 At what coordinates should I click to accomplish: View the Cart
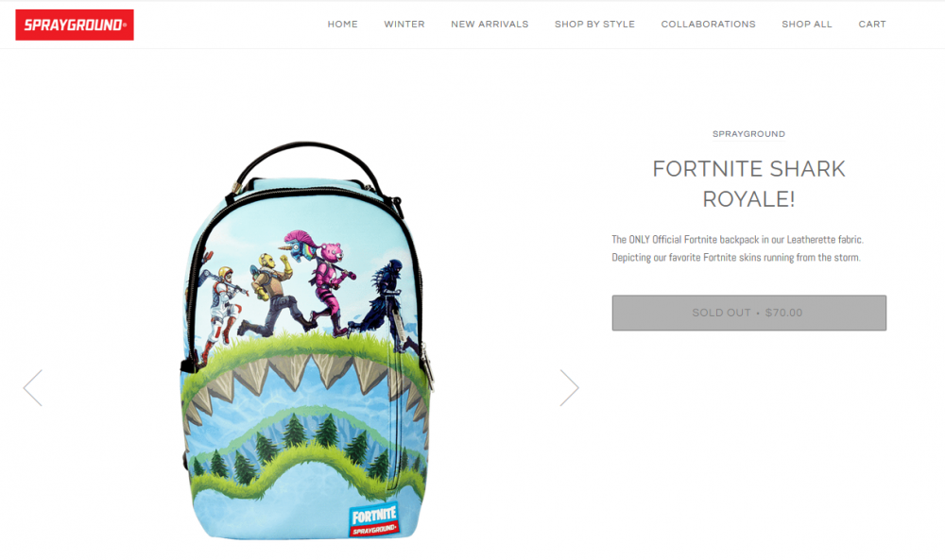[872, 25]
